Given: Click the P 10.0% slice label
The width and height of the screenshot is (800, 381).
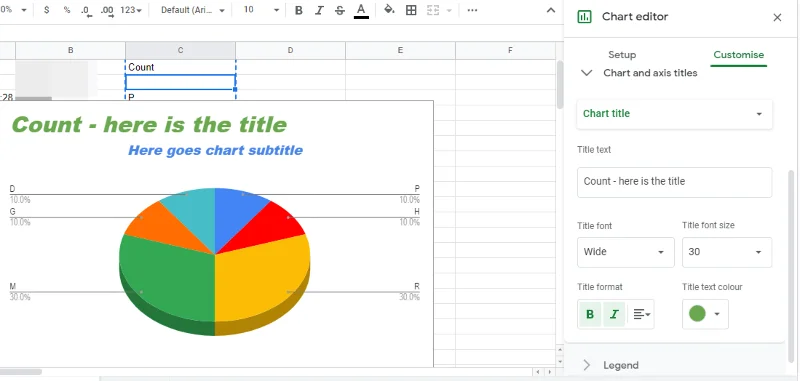Looking at the screenshot, I should (x=410, y=194).
